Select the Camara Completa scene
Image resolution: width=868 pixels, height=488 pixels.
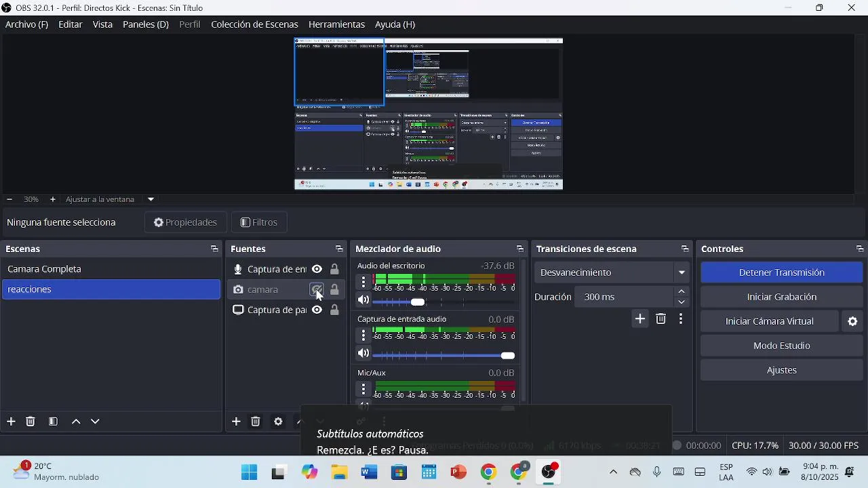[111, 269]
